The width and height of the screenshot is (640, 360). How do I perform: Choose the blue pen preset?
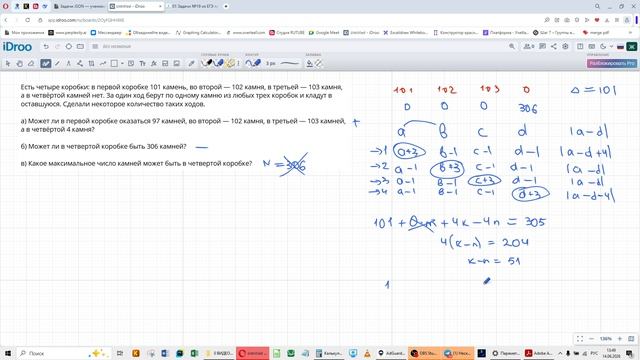(219, 63)
